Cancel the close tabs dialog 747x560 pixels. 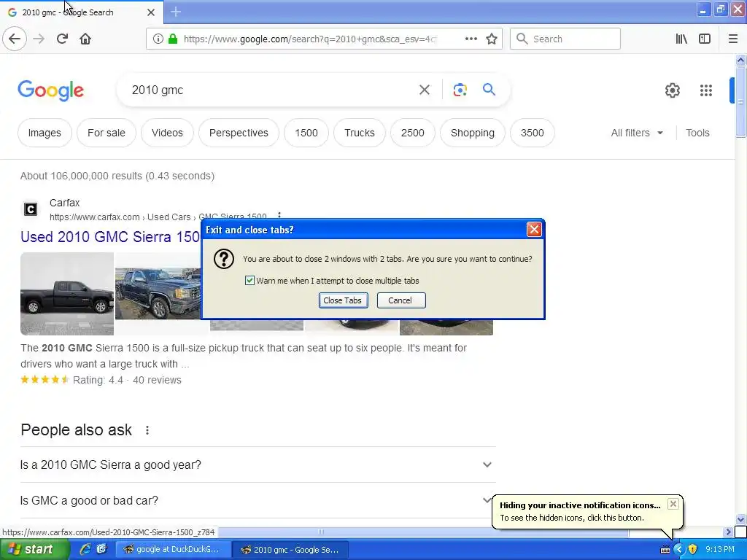pyautogui.click(x=401, y=300)
